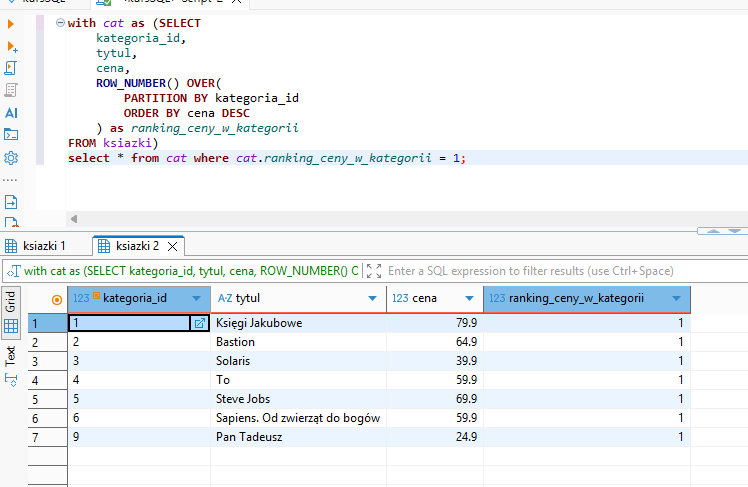Close the ksiazki 2 result tab
The height and width of the screenshot is (487, 748).
click(x=172, y=246)
